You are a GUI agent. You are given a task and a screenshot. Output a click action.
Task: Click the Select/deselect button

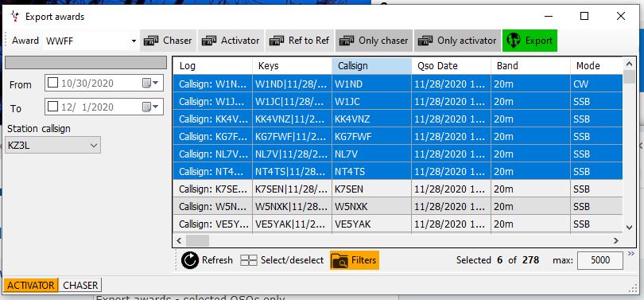[282, 260]
